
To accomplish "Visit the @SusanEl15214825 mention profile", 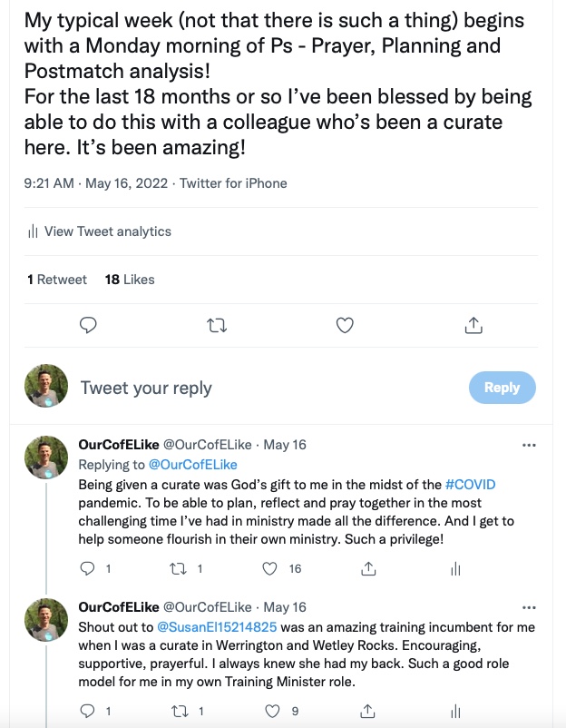I will [218, 627].
